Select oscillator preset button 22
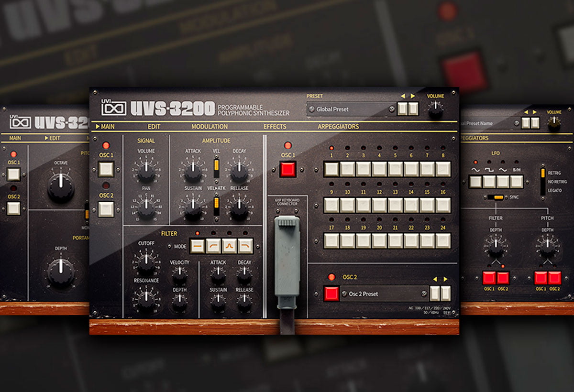574x392 pixels. pyautogui.click(x=411, y=240)
